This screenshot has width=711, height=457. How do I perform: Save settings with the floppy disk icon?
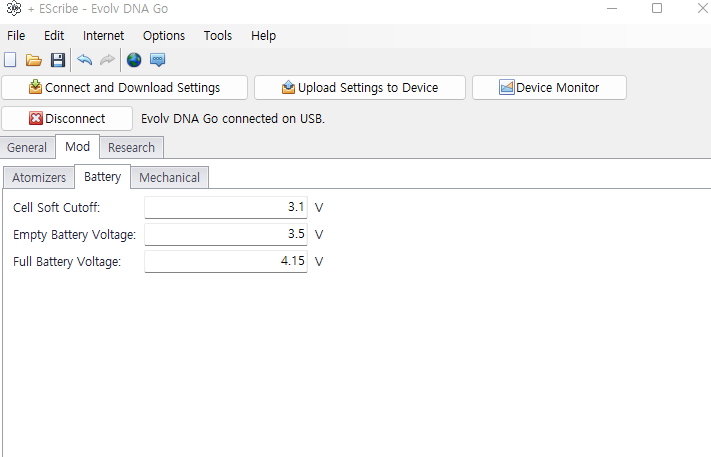pyautogui.click(x=58, y=60)
